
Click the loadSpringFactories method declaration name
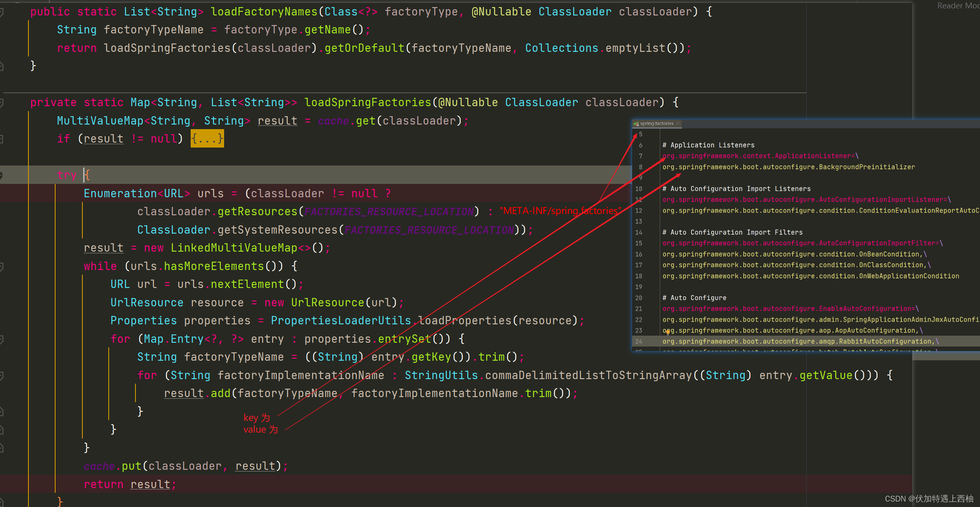[x=367, y=102]
